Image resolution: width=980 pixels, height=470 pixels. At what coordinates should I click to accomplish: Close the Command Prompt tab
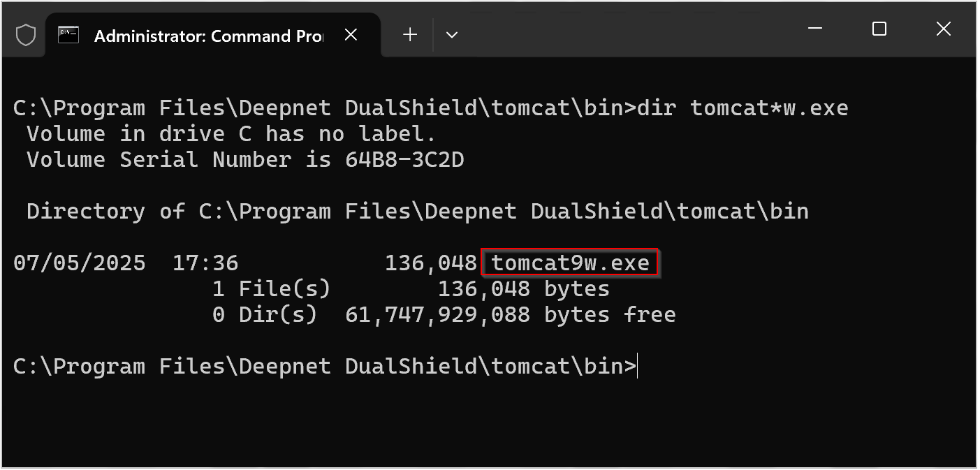(351, 35)
